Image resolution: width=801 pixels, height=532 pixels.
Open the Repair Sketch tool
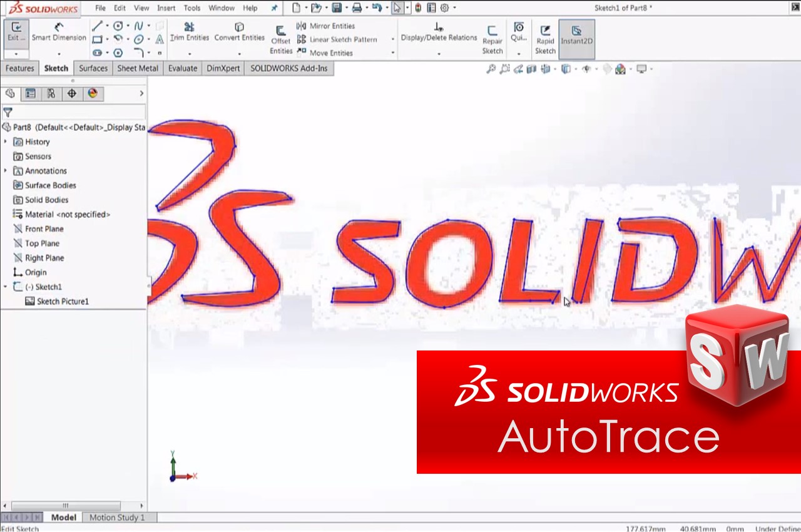(492, 39)
